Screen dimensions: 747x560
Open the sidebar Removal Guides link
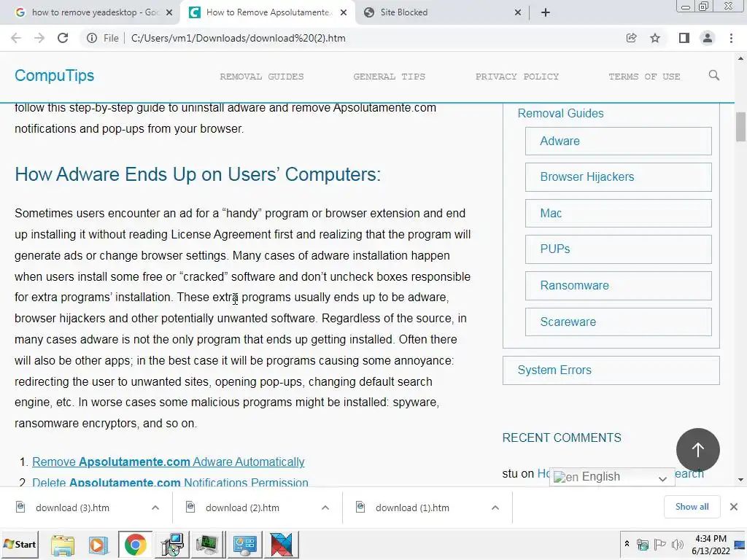[560, 113]
